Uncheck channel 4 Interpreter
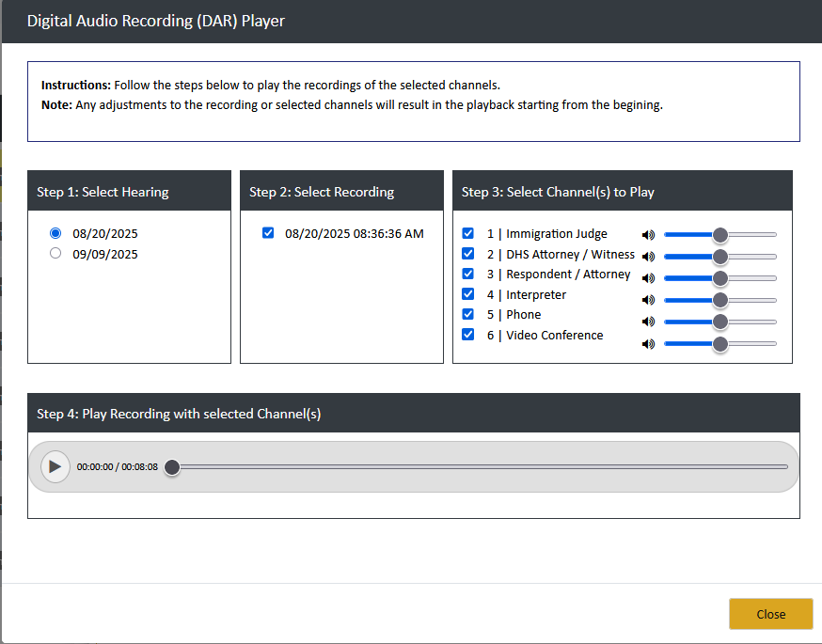 pyautogui.click(x=468, y=294)
